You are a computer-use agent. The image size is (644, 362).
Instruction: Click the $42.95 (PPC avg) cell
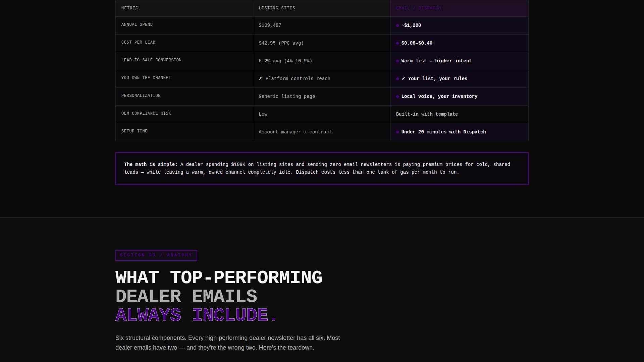281,43
